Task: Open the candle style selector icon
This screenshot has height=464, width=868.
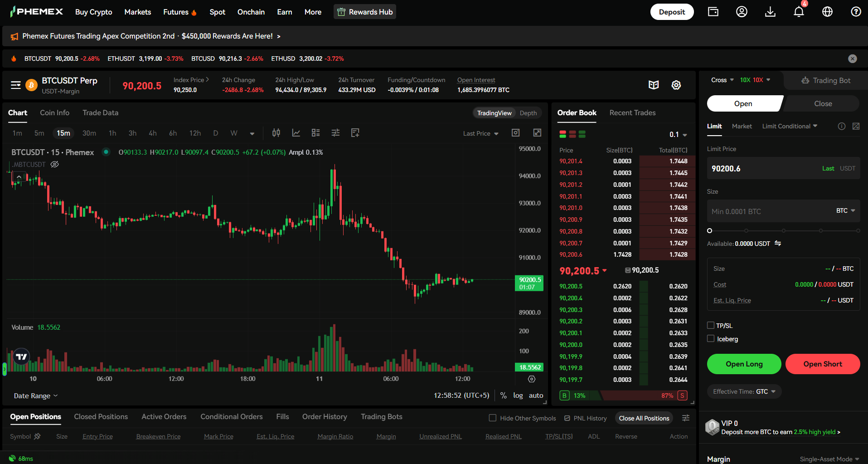Action: tap(276, 132)
